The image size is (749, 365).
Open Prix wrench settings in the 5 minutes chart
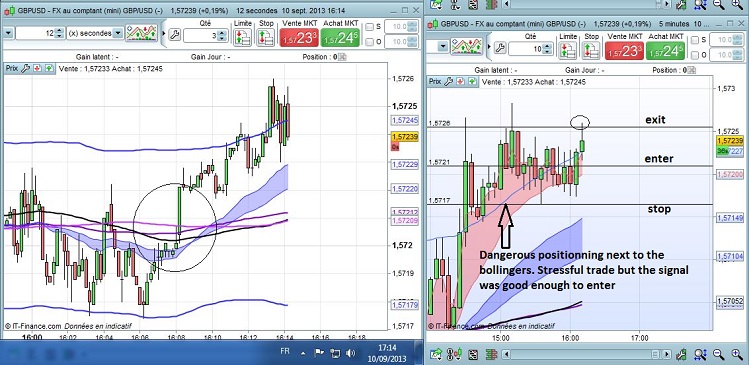[x=448, y=82]
